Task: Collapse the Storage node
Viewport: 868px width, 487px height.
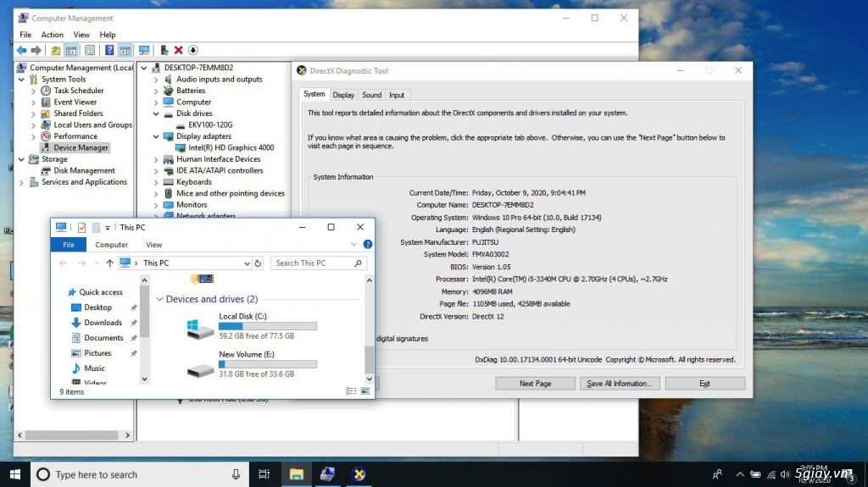Action: point(21,159)
